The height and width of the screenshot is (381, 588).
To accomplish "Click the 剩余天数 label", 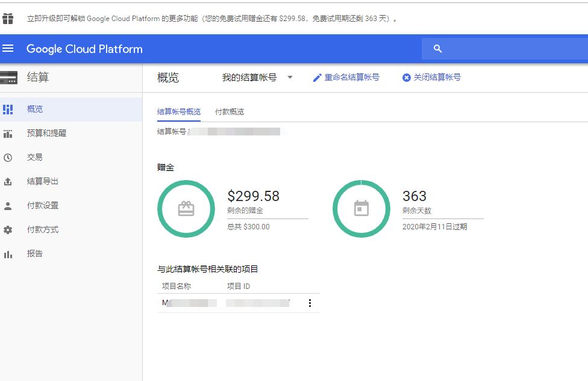I will [417, 211].
